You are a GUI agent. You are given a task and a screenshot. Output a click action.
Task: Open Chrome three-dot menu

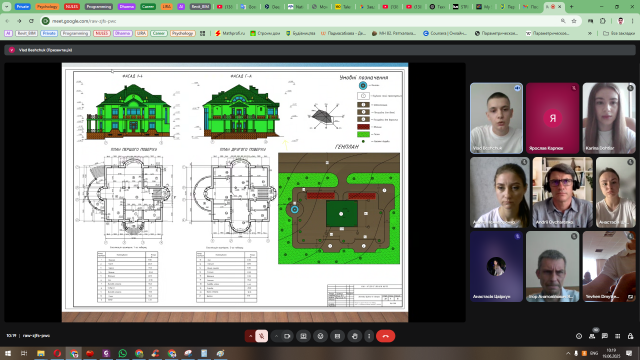[x=633, y=21]
